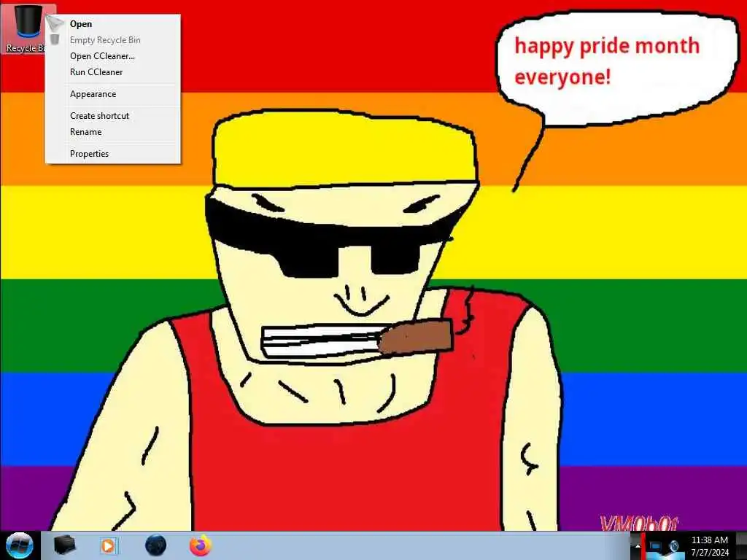The width and height of the screenshot is (747, 560).
Task: Open Properties from the context menu
Action: tap(112, 154)
